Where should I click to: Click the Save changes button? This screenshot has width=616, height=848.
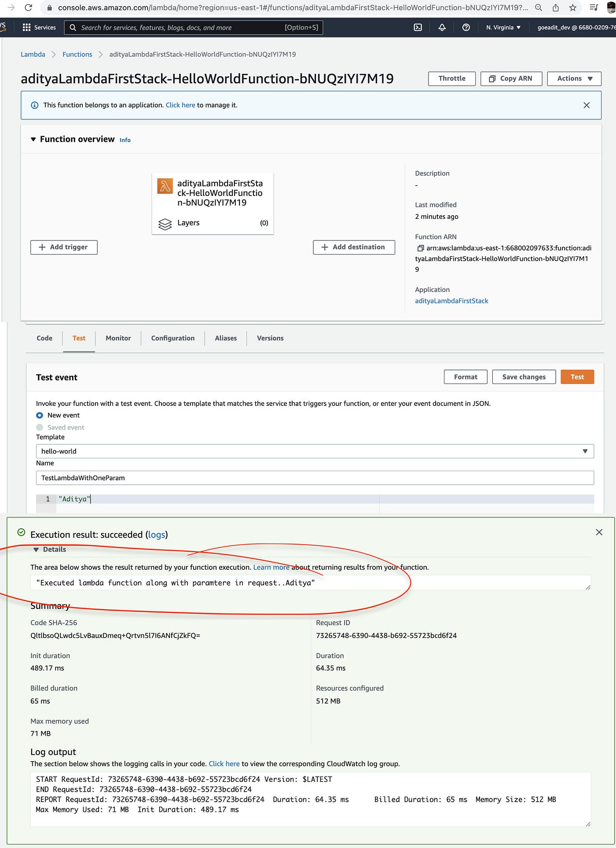[524, 377]
